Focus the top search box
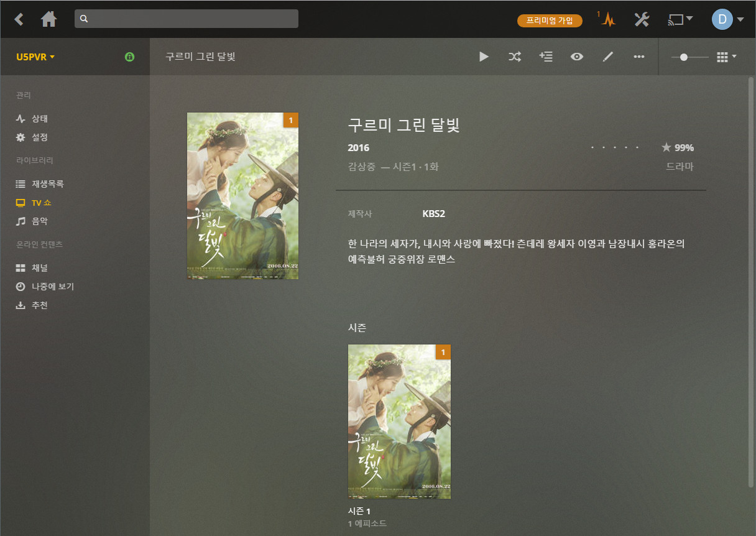Screen dimensions: 756x536 click(187, 19)
